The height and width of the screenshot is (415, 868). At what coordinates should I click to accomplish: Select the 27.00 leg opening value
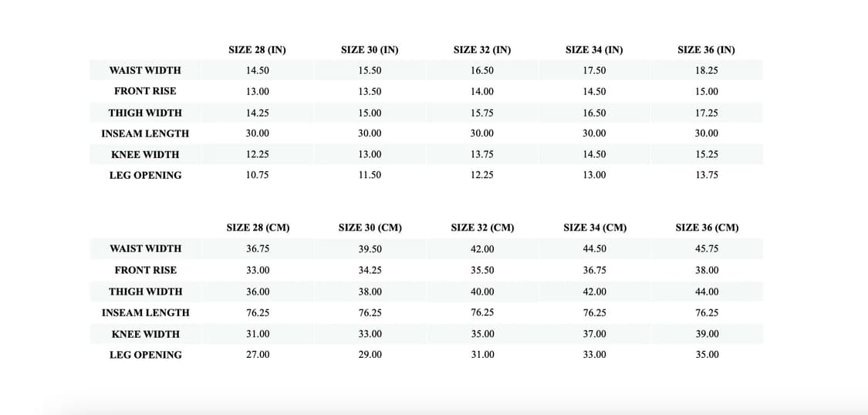[258, 355]
